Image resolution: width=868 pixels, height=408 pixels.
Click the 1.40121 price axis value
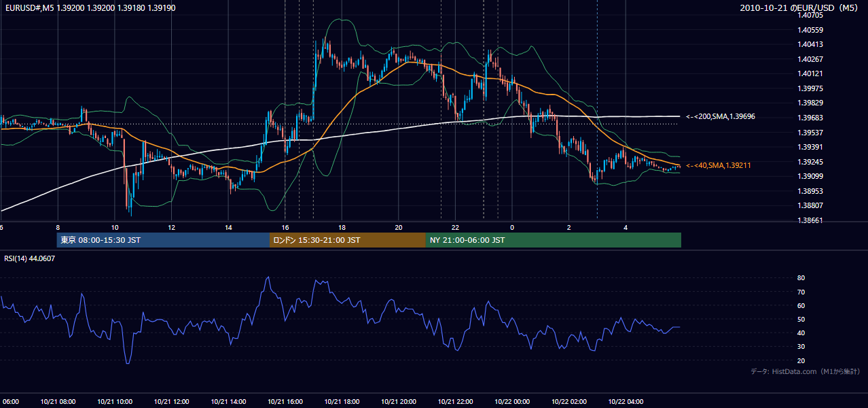(x=810, y=73)
